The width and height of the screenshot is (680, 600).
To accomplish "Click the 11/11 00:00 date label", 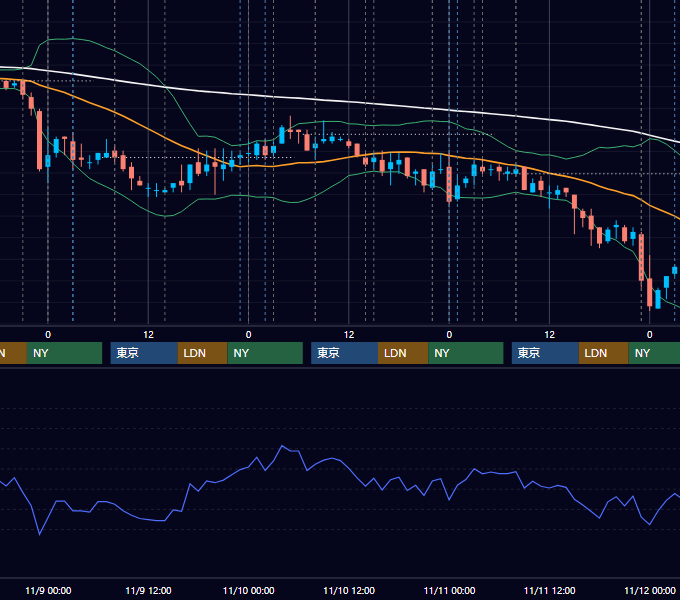I will click(449, 590).
